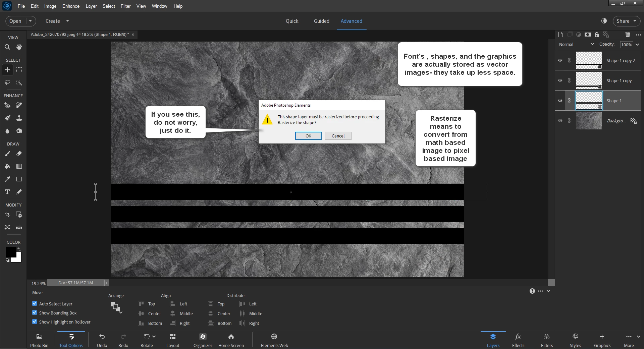Image resolution: width=644 pixels, height=349 pixels.
Task: Select the Color Picker eyedropper tool
Action: 7,179
